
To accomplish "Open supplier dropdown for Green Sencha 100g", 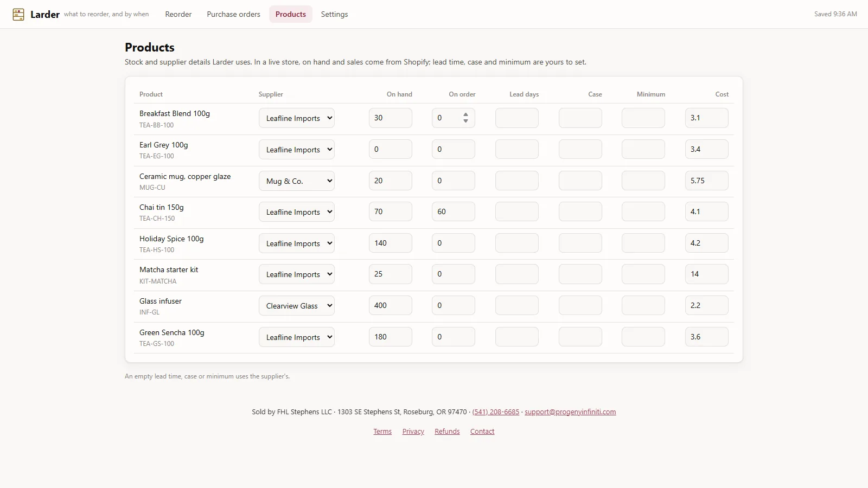I will click(296, 337).
